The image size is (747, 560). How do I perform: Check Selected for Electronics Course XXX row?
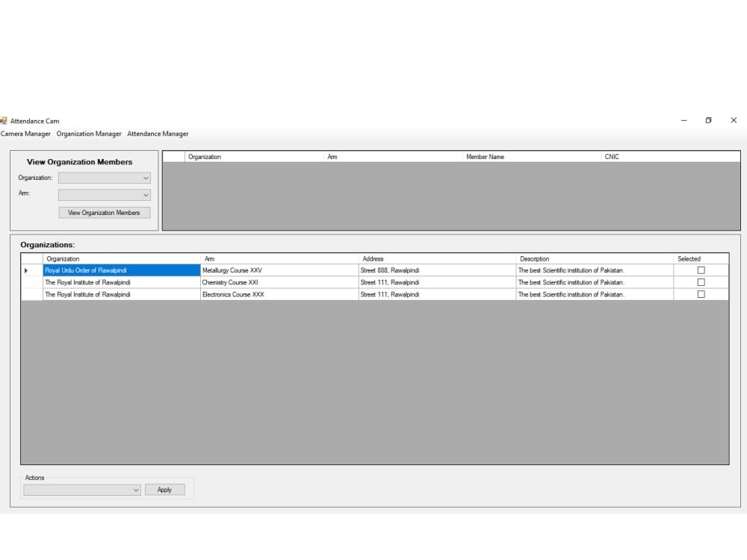[x=701, y=294]
